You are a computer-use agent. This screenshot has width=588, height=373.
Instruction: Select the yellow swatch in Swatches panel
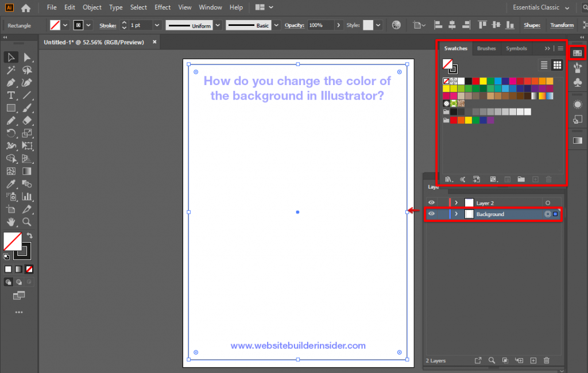[483, 81]
